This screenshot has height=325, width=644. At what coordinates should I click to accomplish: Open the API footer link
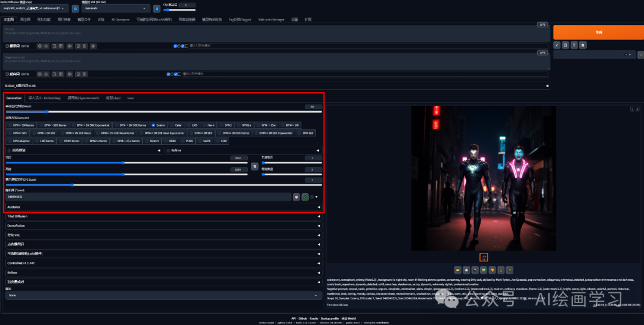click(x=293, y=318)
